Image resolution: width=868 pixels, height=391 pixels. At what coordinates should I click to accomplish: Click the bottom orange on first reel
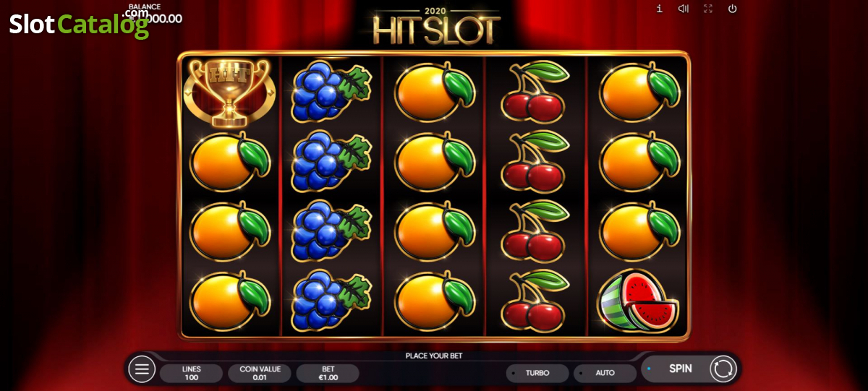pyautogui.click(x=230, y=301)
